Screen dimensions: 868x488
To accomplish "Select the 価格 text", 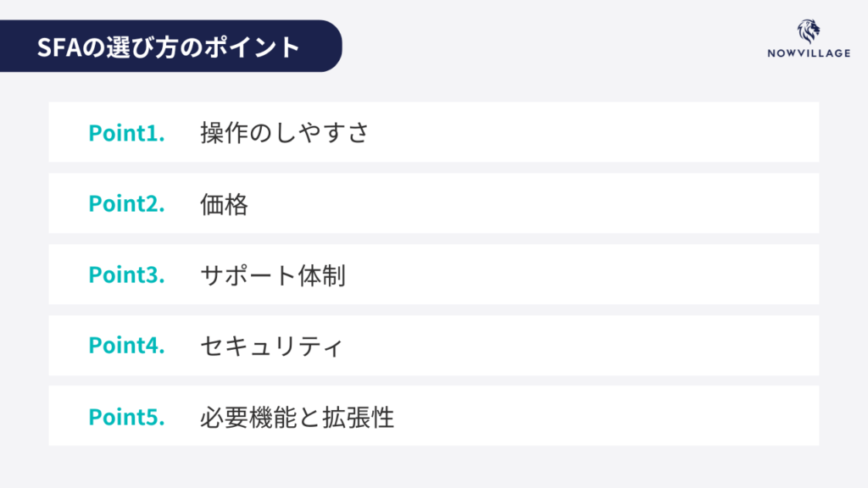I will click(x=225, y=204).
